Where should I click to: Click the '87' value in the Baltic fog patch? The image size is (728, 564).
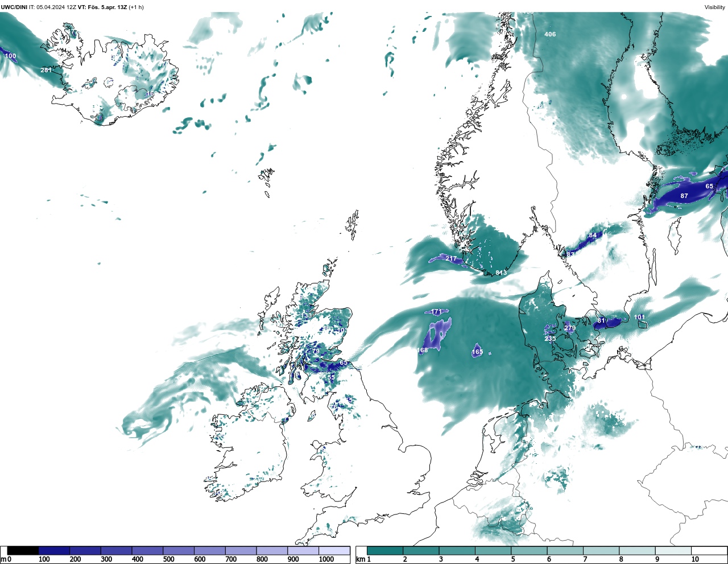pyautogui.click(x=684, y=196)
